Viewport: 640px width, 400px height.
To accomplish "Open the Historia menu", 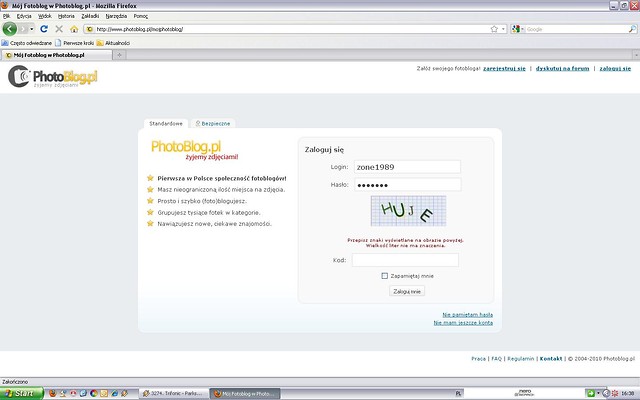I will pyautogui.click(x=66, y=16).
